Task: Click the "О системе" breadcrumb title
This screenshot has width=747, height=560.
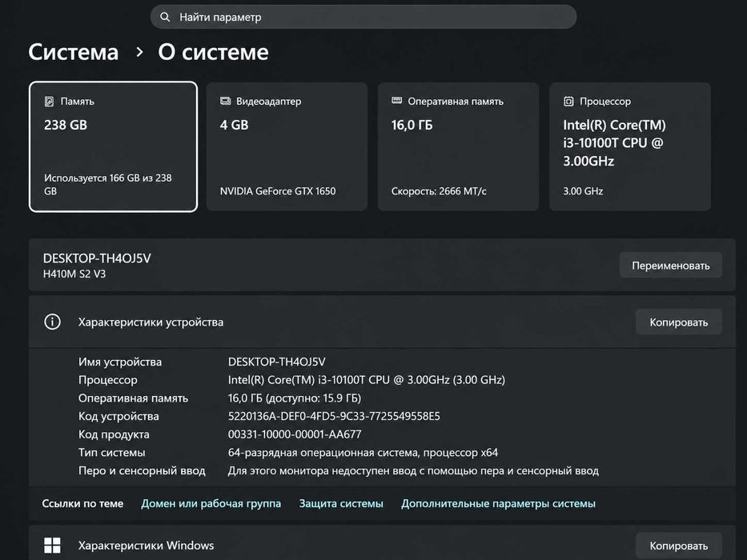Action: (213, 52)
